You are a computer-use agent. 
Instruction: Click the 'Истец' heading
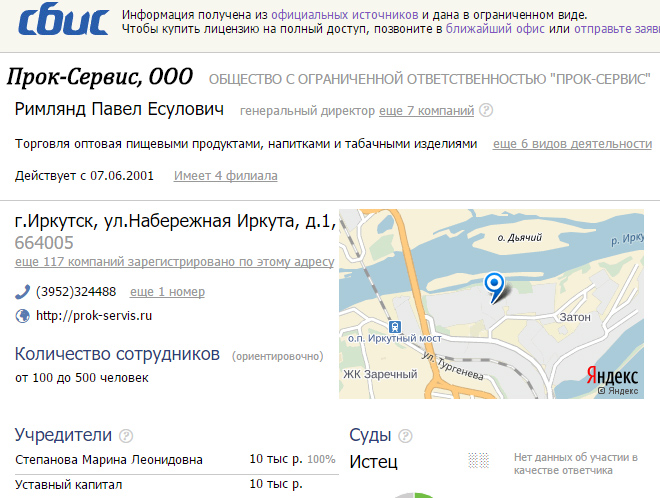[x=373, y=462]
